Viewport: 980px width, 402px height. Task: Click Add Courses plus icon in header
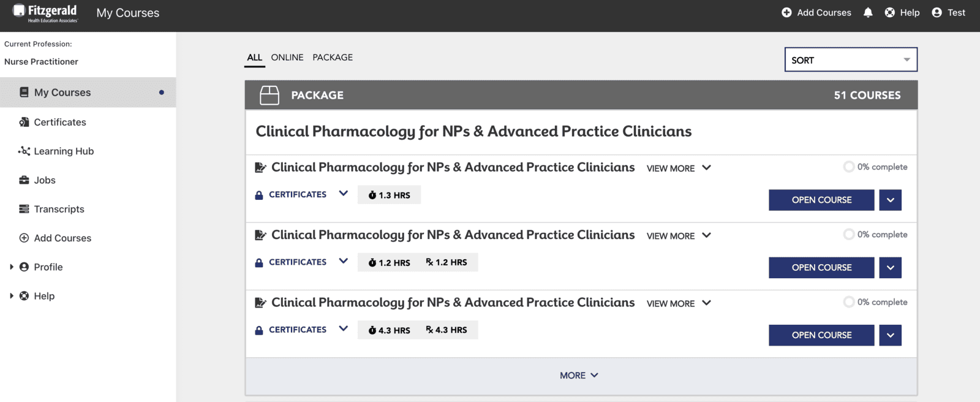(786, 12)
